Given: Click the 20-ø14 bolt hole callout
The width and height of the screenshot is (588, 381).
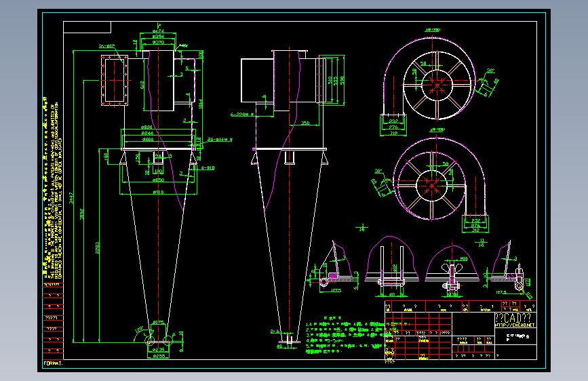Looking at the screenshot, I should coord(219,140).
